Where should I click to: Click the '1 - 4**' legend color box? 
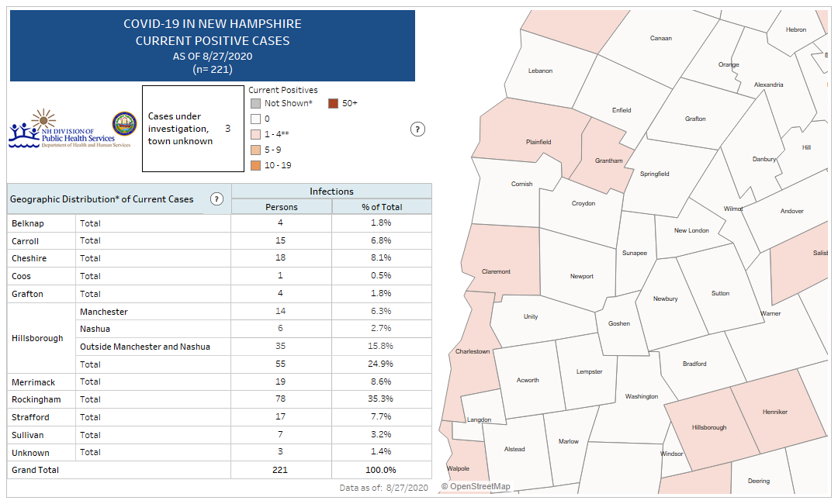[255, 135]
